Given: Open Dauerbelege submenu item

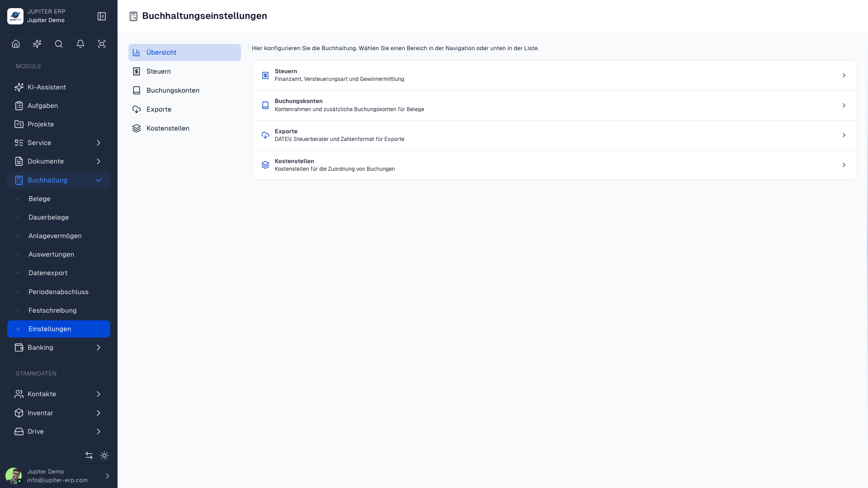Looking at the screenshot, I should click(59, 217).
